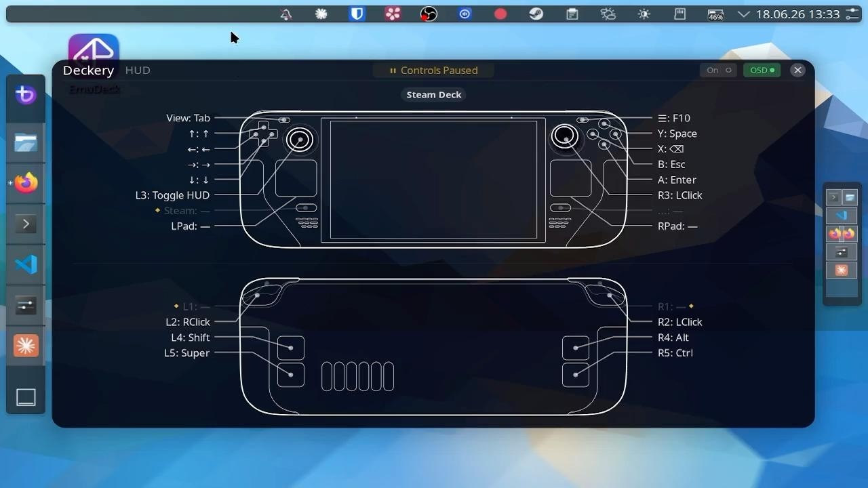The image size is (868, 488).
Task: Click the D-pad left arrow binding label
Action: click(x=199, y=149)
